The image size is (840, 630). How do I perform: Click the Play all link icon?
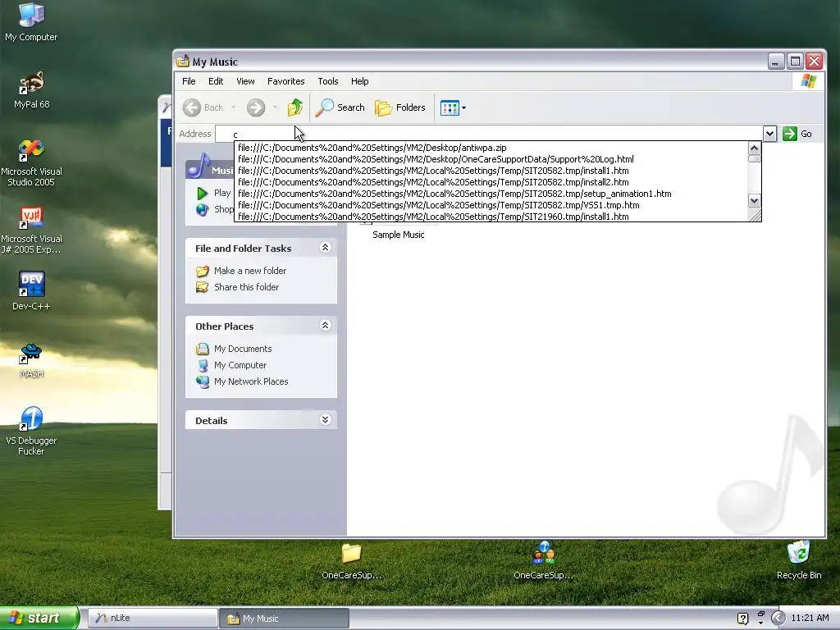tap(202, 194)
